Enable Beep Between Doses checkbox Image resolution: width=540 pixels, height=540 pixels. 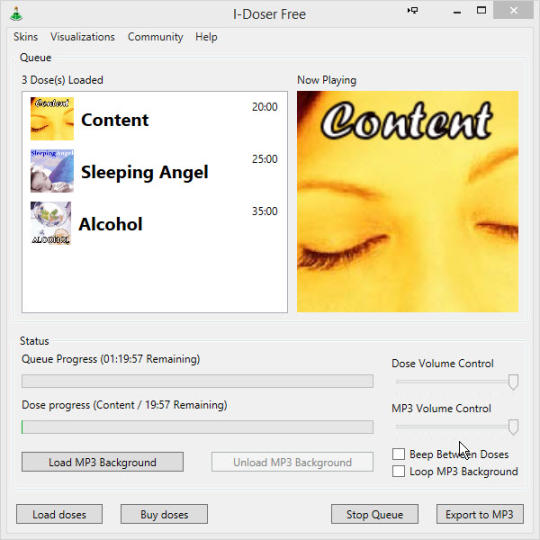pyautogui.click(x=398, y=454)
